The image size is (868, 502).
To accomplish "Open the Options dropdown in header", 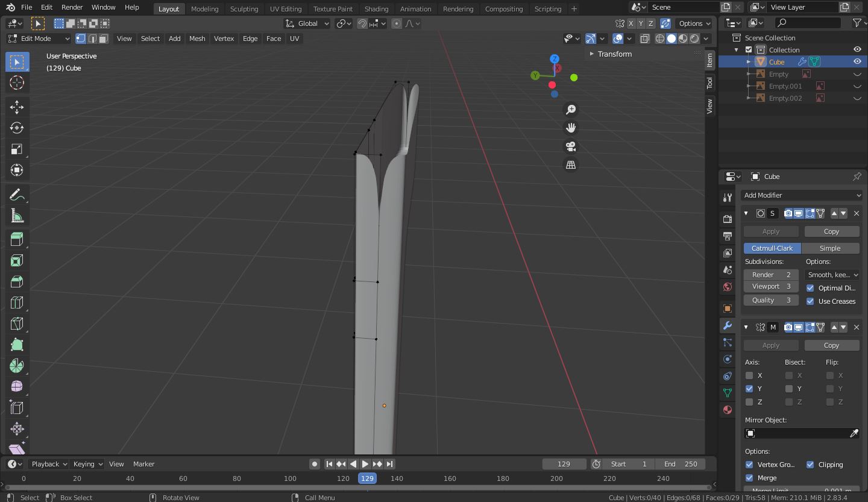I will pos(694,24).
